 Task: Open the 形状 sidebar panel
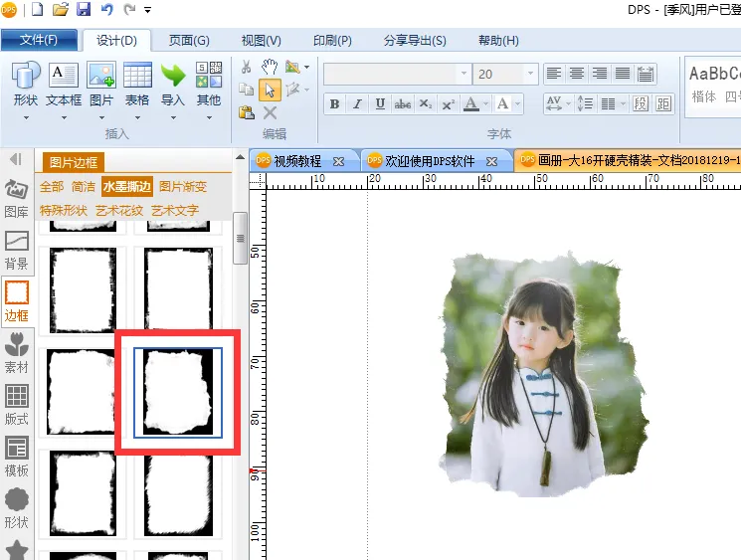coord(17,508)
